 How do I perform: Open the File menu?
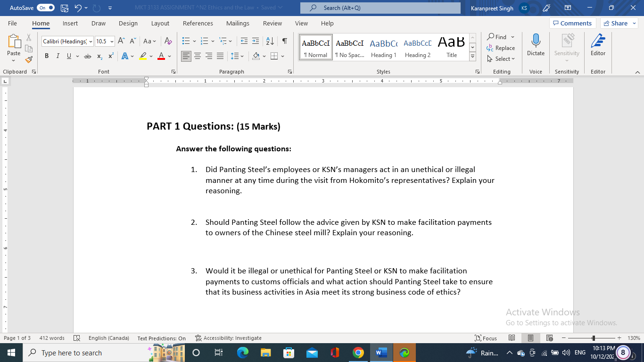[13, 23]
